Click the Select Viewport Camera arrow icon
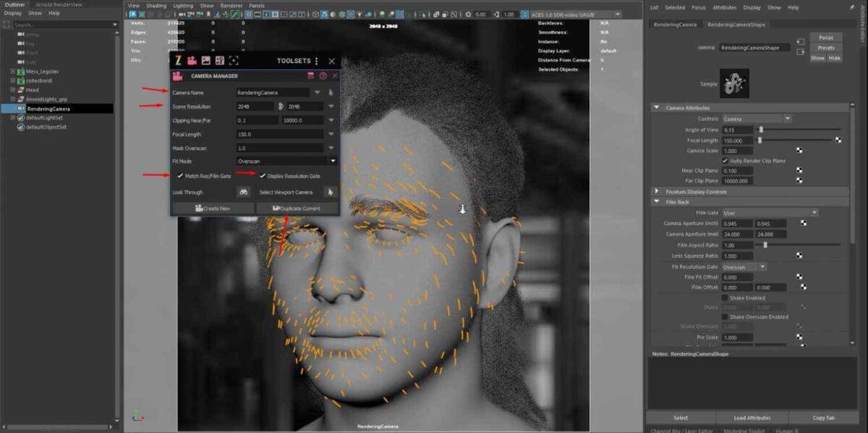The image size is (868, 433). click(x=331, y=193)
